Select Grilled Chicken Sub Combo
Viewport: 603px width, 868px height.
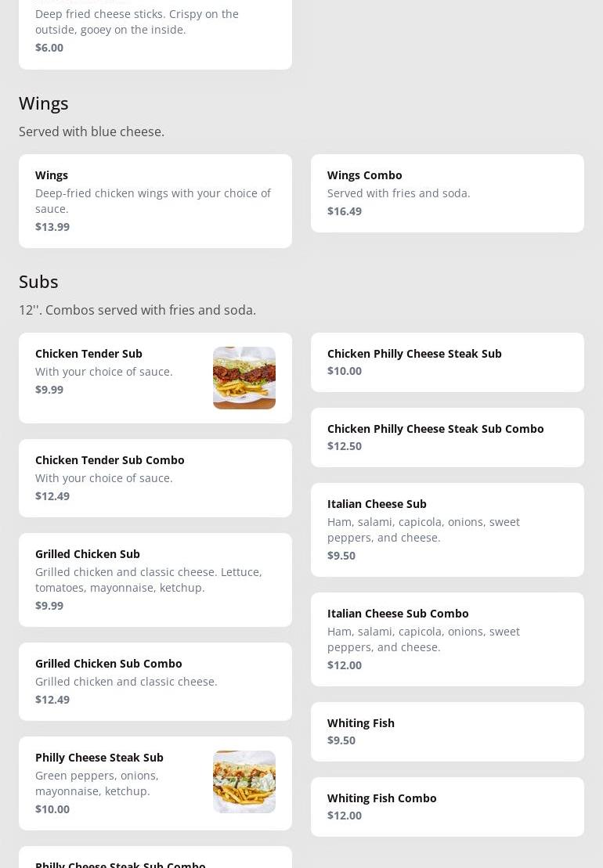point(155,682)
